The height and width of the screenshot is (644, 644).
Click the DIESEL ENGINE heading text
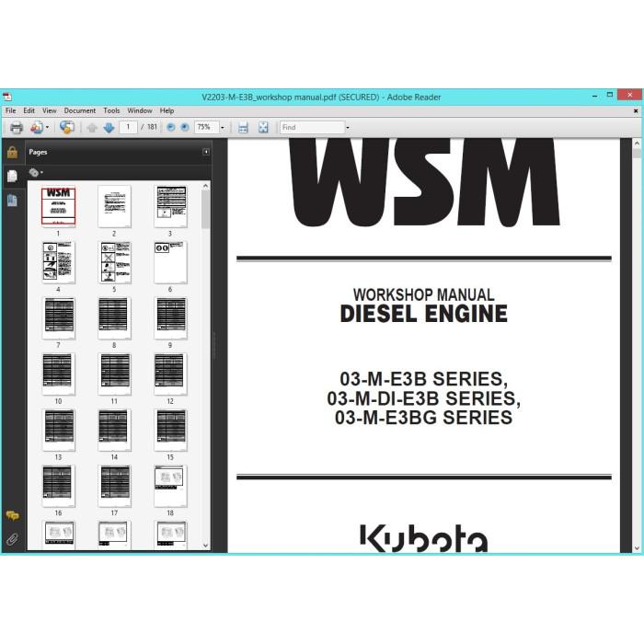423,315
